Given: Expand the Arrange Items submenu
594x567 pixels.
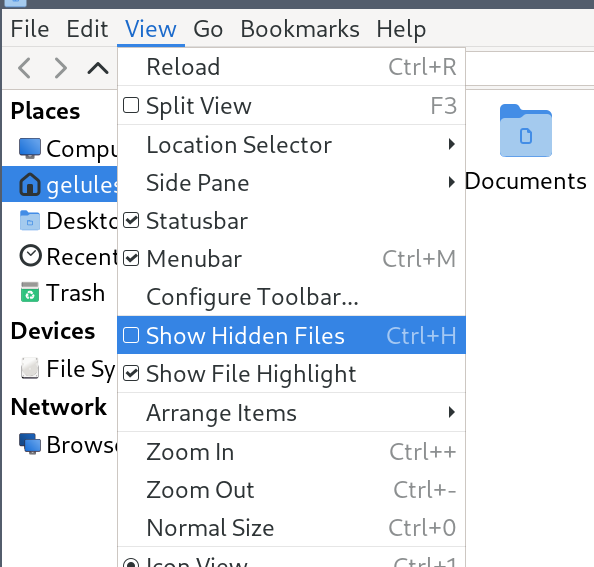Looking at the screenshot, I should coord(291,412).
